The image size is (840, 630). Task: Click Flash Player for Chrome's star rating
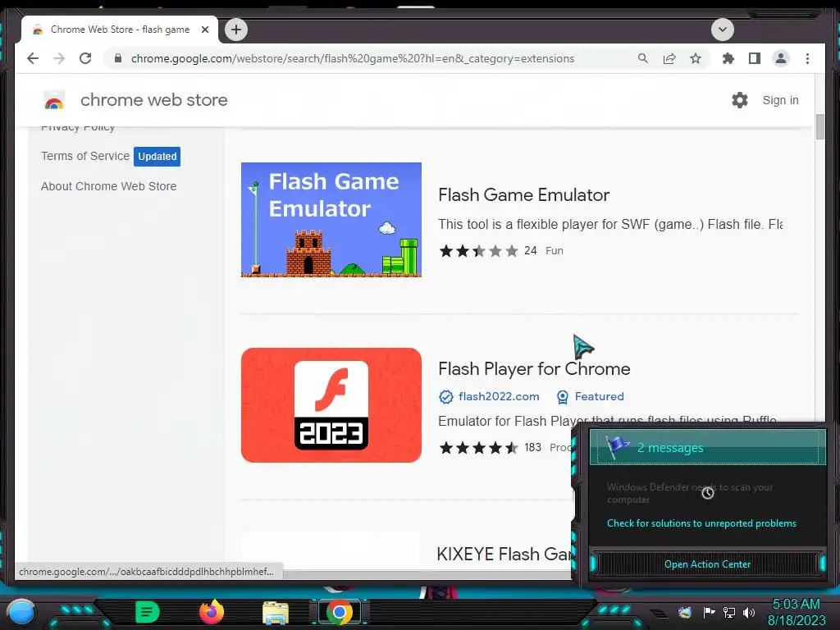[x=478, y=448]
